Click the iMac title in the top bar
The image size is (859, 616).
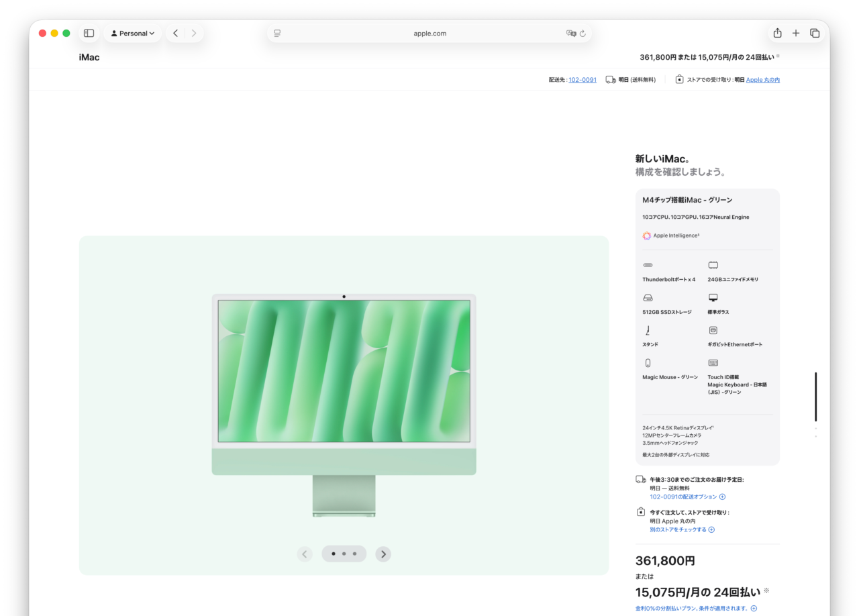pos(89,57)
